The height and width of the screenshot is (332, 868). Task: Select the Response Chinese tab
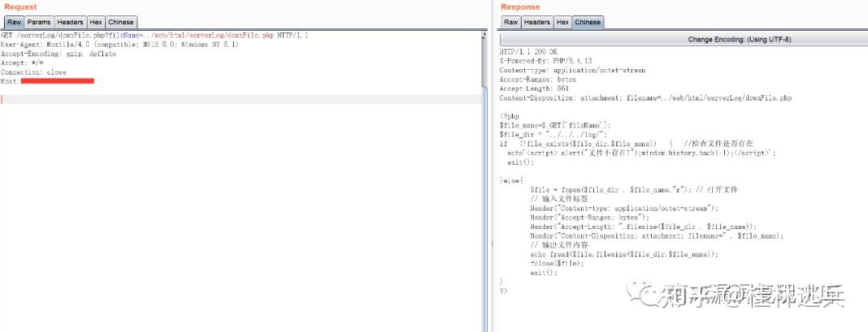(x=588, y=23)
